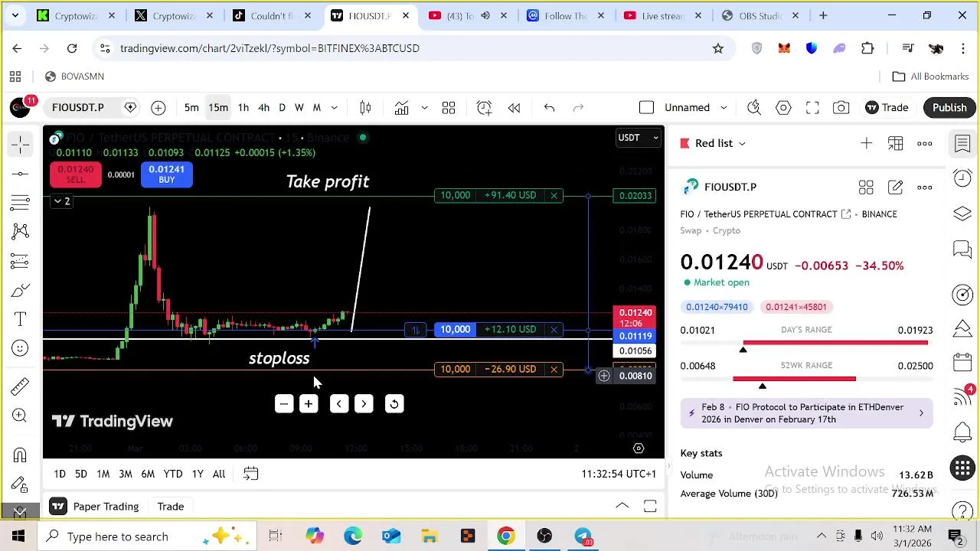Start bar replay mode
This screenshot has width=980, height=551.
514,108
